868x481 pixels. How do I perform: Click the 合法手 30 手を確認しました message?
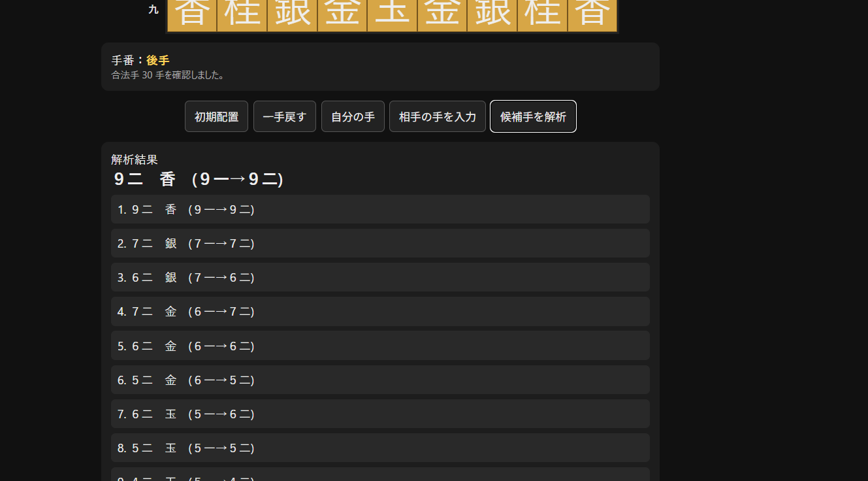(x=168, y=75)
